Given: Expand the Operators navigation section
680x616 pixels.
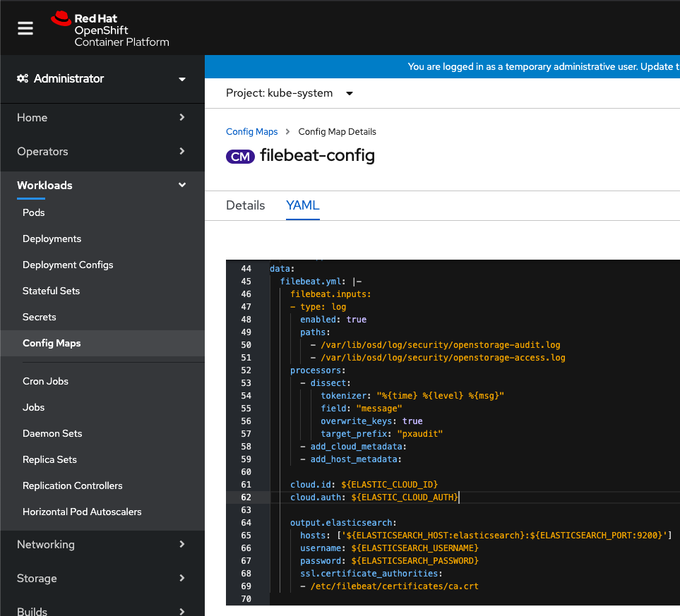Looking at the screenshot, I should [x=102, y=151].
